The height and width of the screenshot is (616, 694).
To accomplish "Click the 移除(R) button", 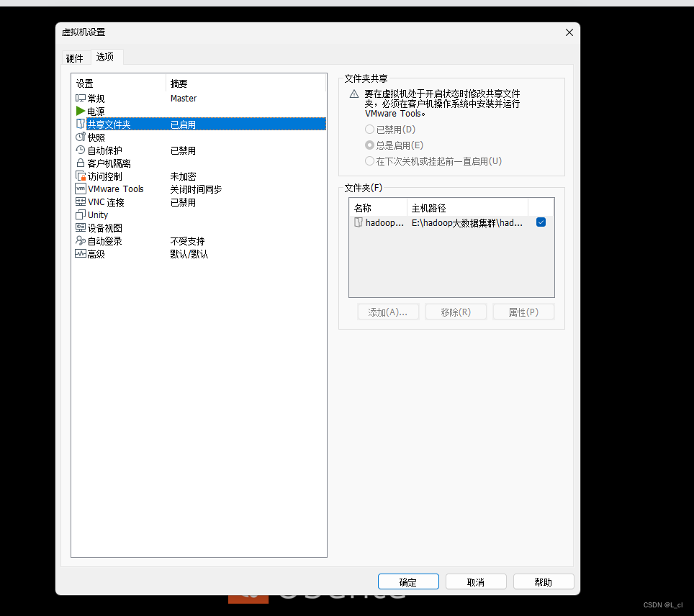I will click(x=456, y=312).
